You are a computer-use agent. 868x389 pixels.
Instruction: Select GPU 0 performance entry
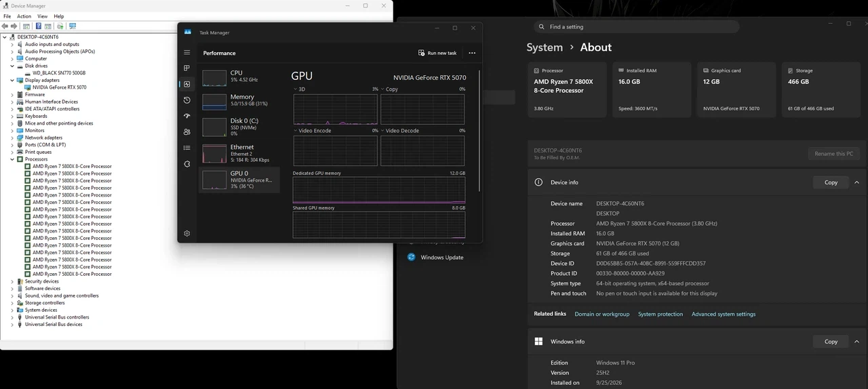(239, 180)
